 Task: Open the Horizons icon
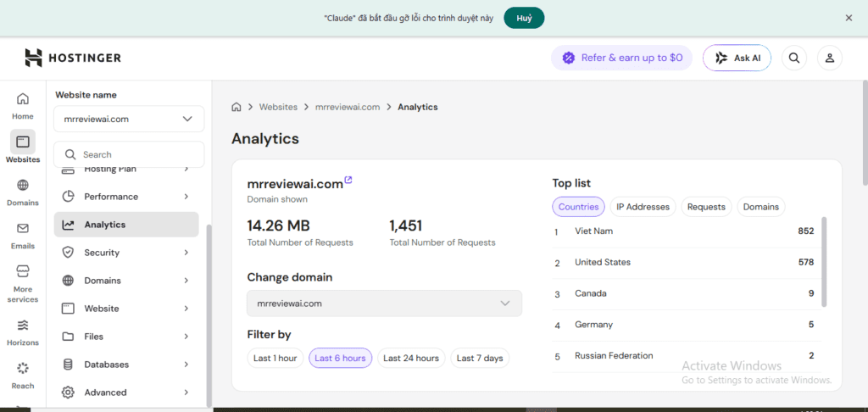tap(23, 325)
